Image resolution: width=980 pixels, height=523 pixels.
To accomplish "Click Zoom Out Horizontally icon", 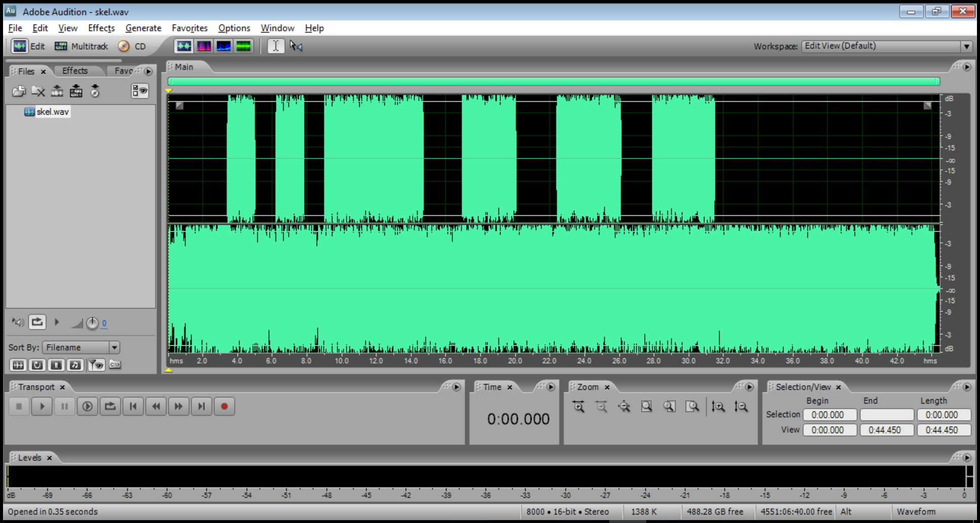I will tap(602, 406).
